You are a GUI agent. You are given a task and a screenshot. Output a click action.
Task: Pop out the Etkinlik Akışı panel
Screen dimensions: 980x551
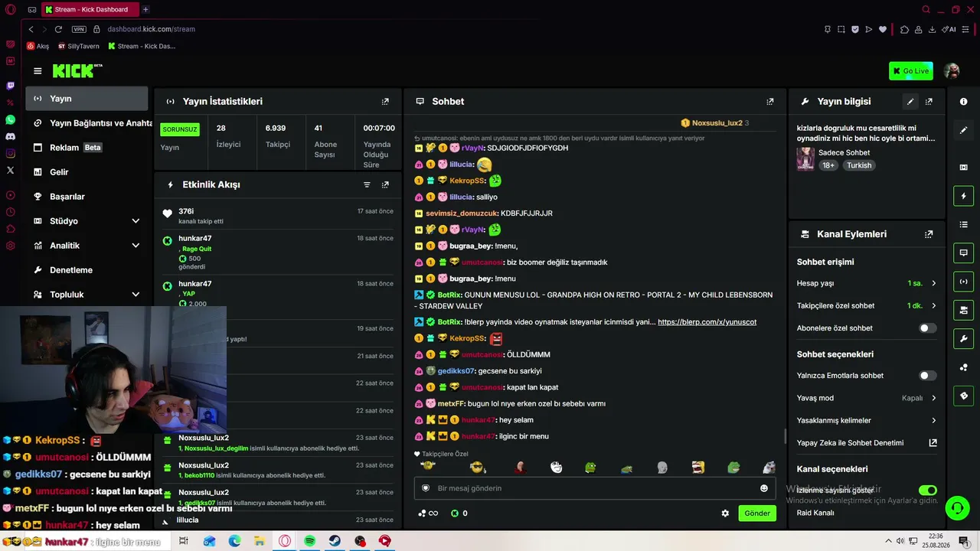tap(385, 184)
